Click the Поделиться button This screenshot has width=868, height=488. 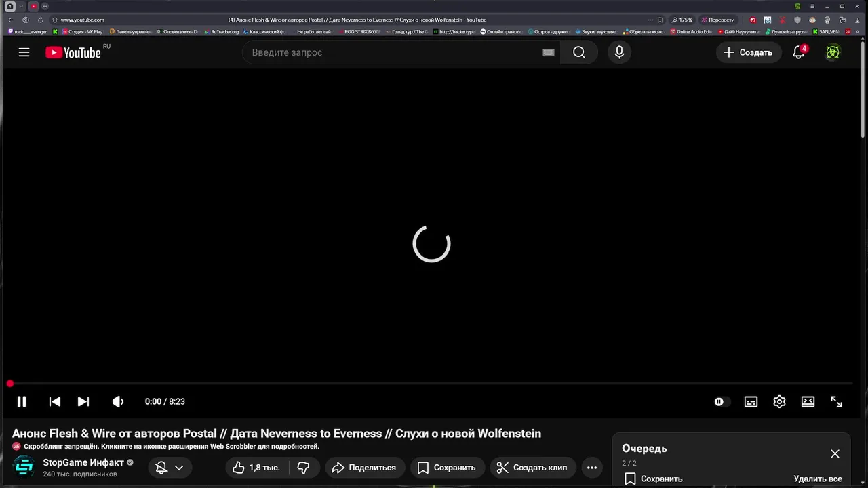365,468
